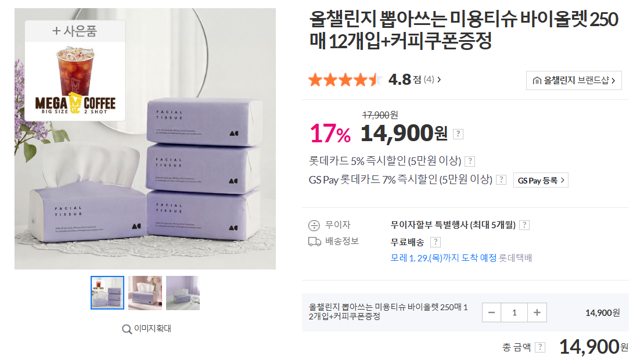Click the 무료배송 help question mark icon
Screen dimensions: 644x363
(436, 242)
